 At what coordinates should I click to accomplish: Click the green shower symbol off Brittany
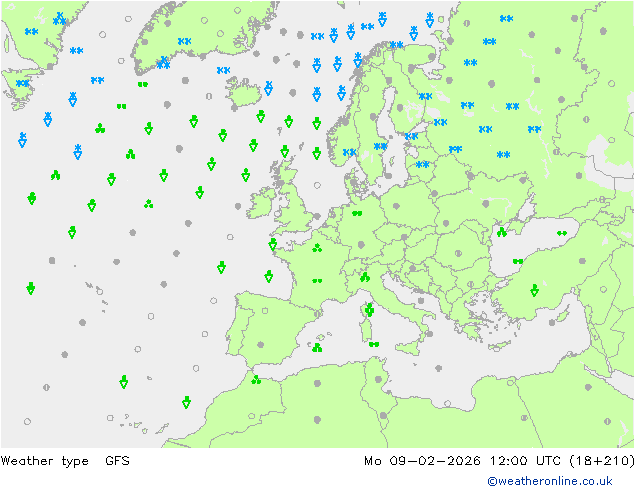click(273, 244)
